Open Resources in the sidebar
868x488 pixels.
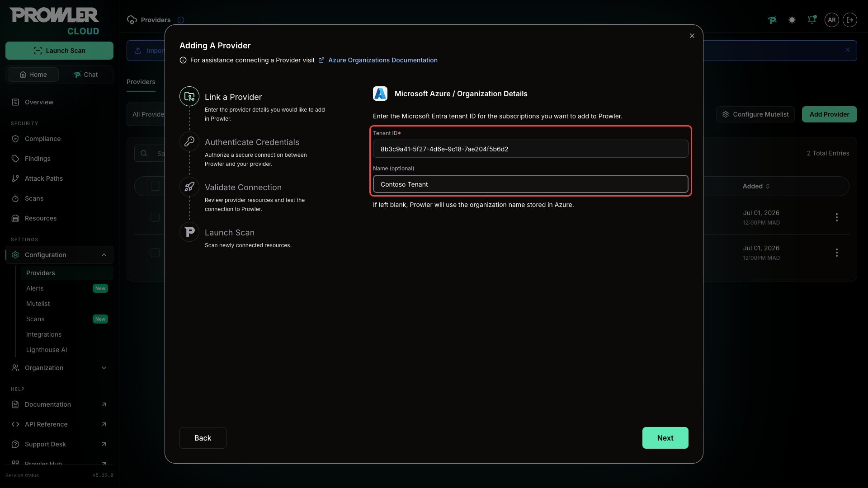point(59,218)
